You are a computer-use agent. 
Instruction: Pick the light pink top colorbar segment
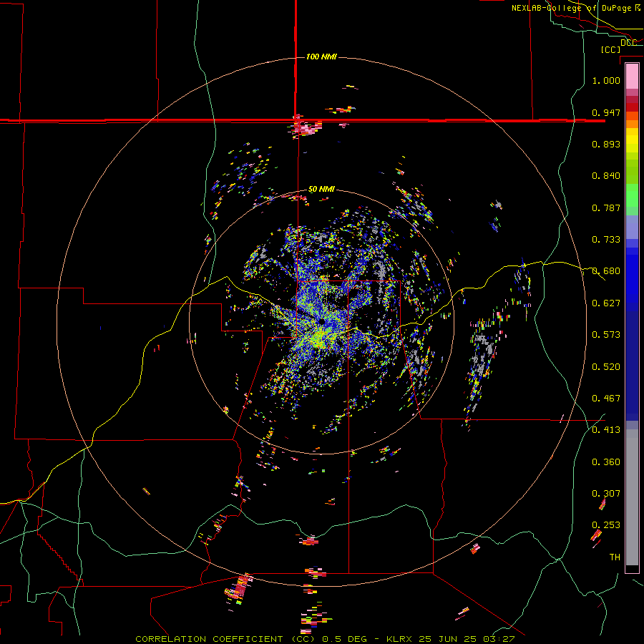632,77
